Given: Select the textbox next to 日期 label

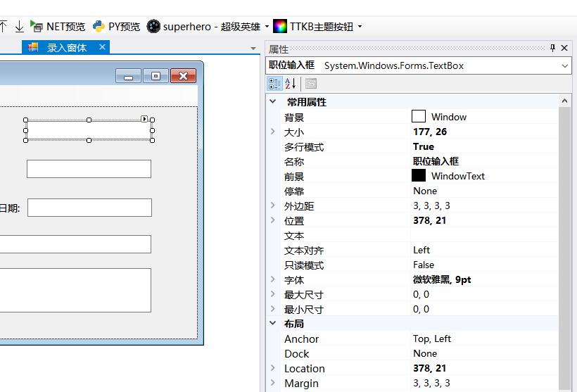Looking at the screenshot, I should 89,208.
